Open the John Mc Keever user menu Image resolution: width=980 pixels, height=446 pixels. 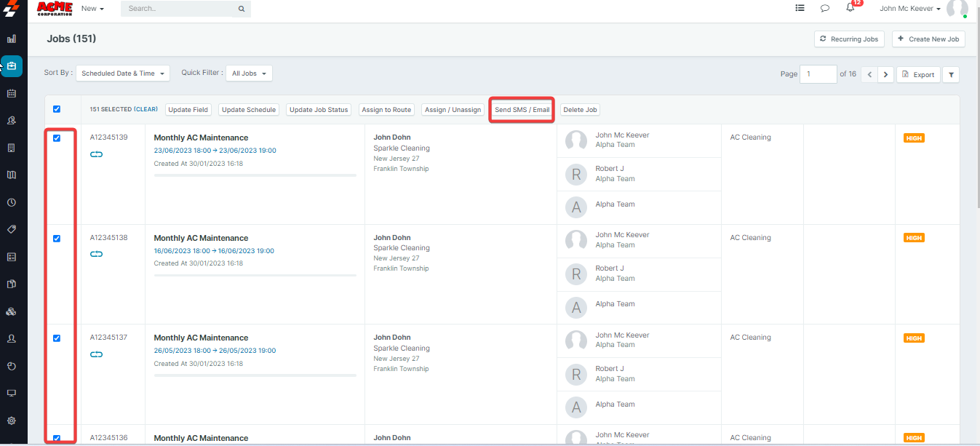(x=909, y=9)
